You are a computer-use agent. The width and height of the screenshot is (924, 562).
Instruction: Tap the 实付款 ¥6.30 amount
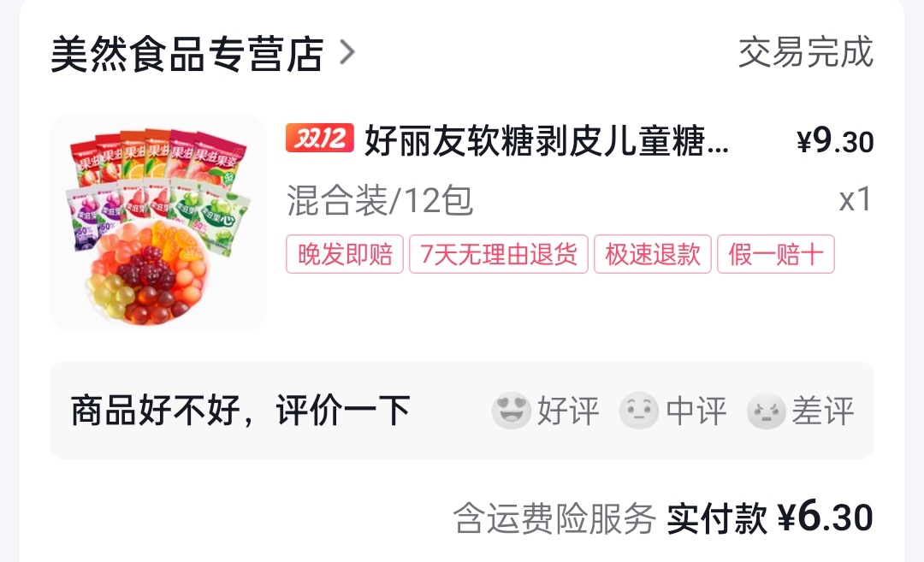(770, 518)
